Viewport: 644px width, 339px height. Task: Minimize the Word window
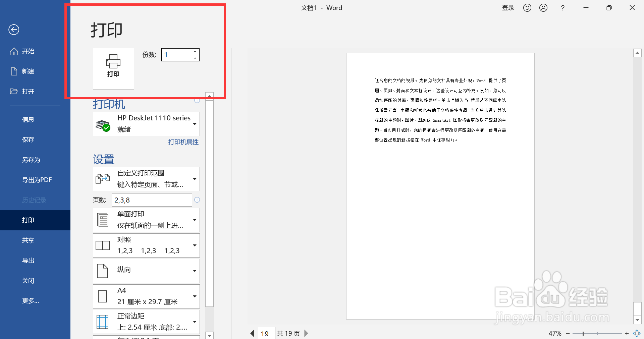coord(586,8)
